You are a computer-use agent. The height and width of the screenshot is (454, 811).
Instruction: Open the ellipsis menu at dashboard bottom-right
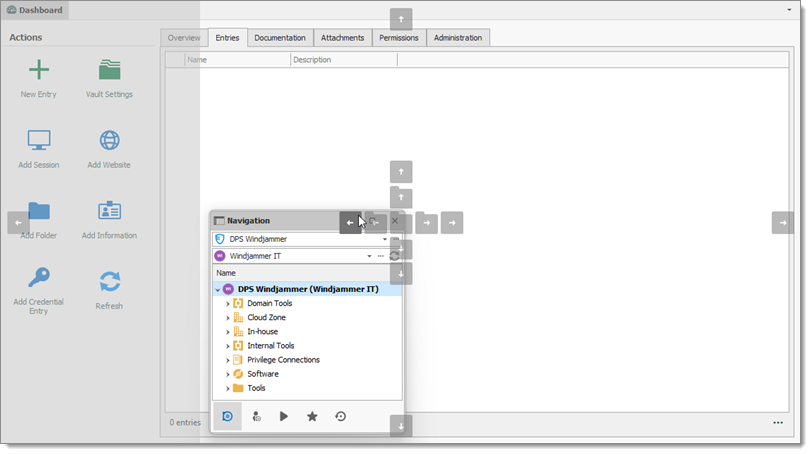tap(778, 422)
